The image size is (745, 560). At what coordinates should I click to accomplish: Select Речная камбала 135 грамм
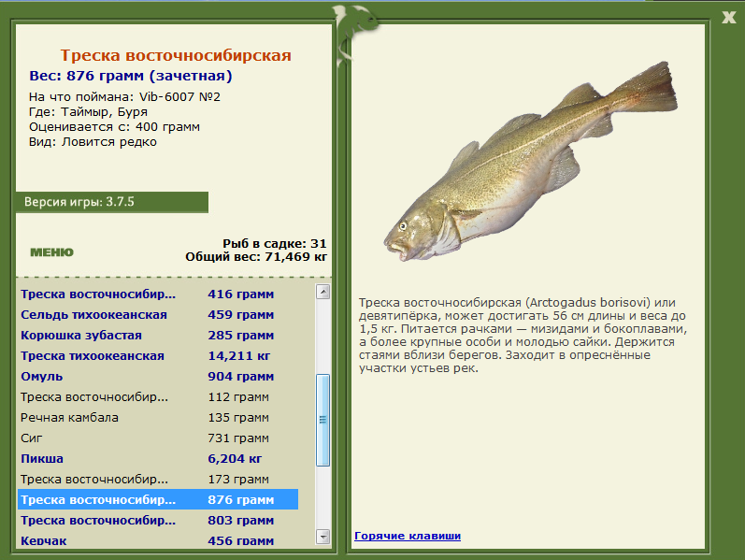tap(158, 417)
